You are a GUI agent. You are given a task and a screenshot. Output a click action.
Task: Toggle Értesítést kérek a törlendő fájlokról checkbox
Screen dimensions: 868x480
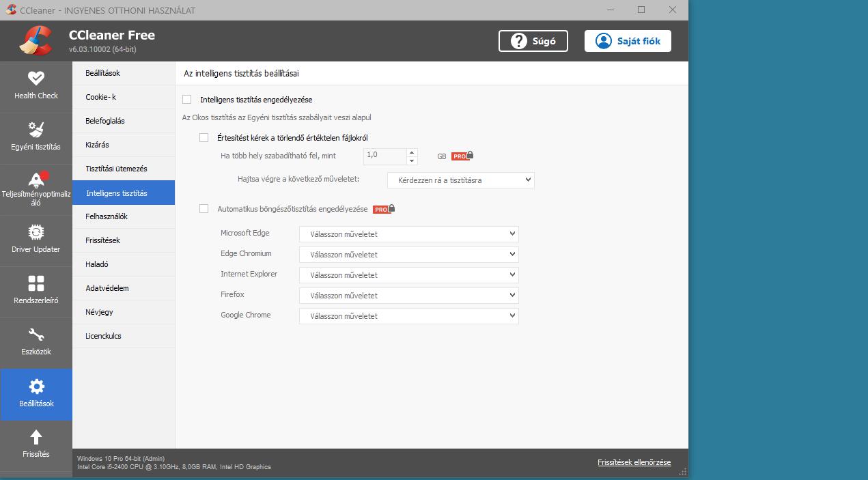click(x=204, y=137)
